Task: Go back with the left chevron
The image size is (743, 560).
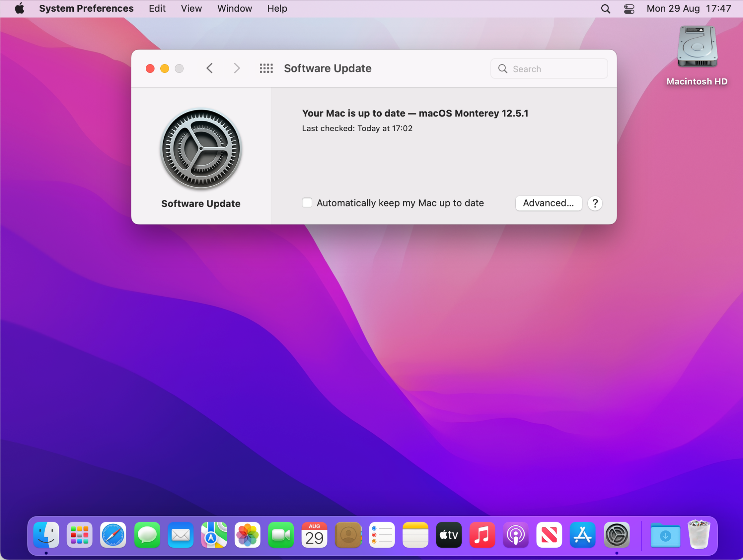Action: pos(210,68)
